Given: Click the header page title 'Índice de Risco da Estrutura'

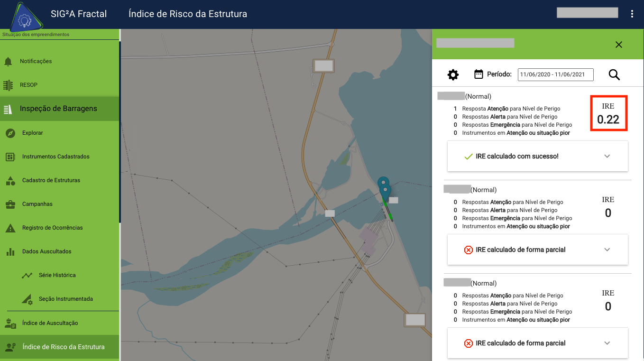Looking at the screenshot, I should [188, 14].
